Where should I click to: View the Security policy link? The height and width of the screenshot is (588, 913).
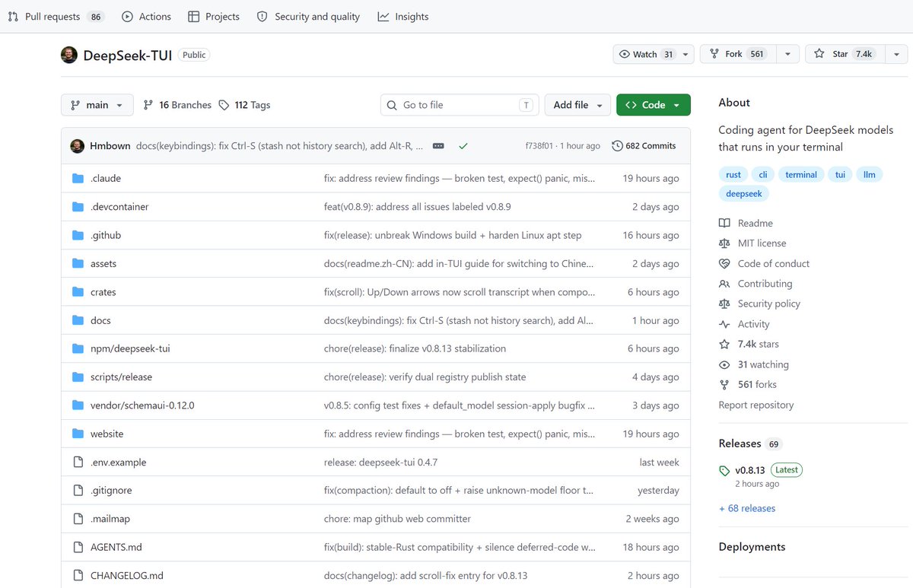tap(759, 304)
